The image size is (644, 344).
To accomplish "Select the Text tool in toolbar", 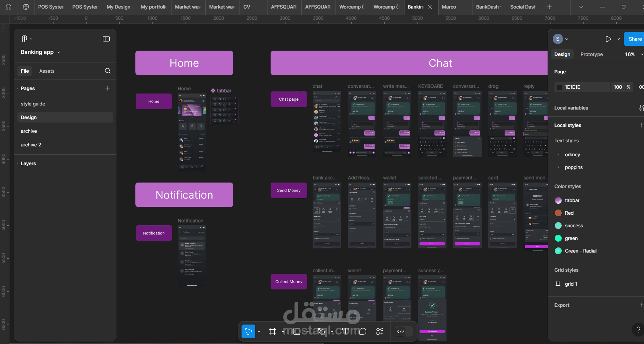I will click(345, 331).
